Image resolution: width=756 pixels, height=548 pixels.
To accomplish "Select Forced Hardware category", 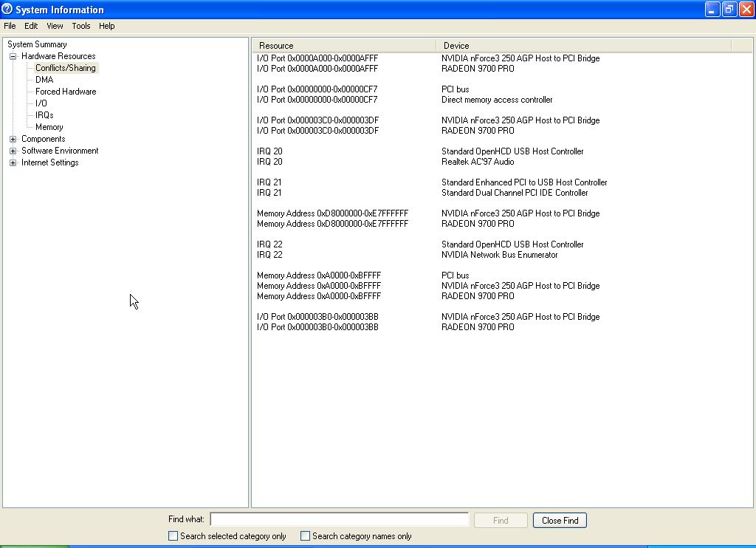I will tap(66, 92).
